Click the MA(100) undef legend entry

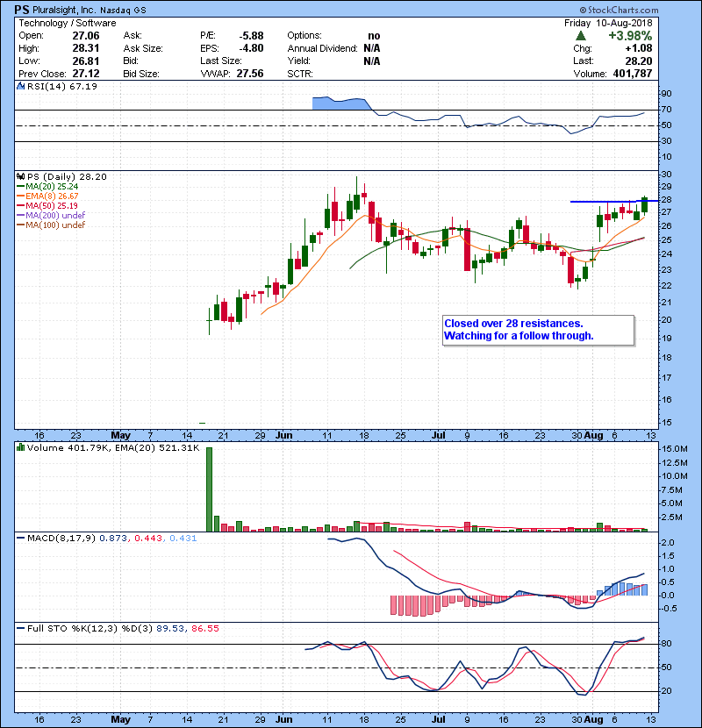(51, 225)
